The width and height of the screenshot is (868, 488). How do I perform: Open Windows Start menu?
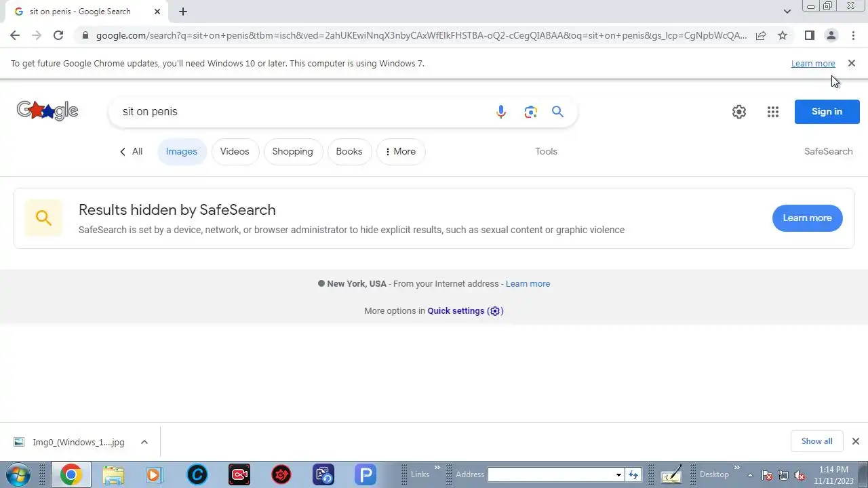coord(18,474)
